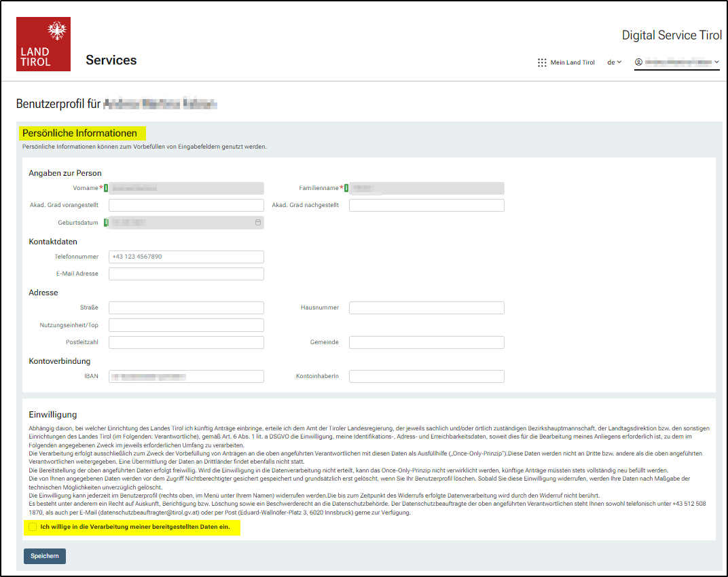Click the green indicator icon beside Geburtsdatum
This screenshot has height=577, width=728.
(x=106, y=222)
